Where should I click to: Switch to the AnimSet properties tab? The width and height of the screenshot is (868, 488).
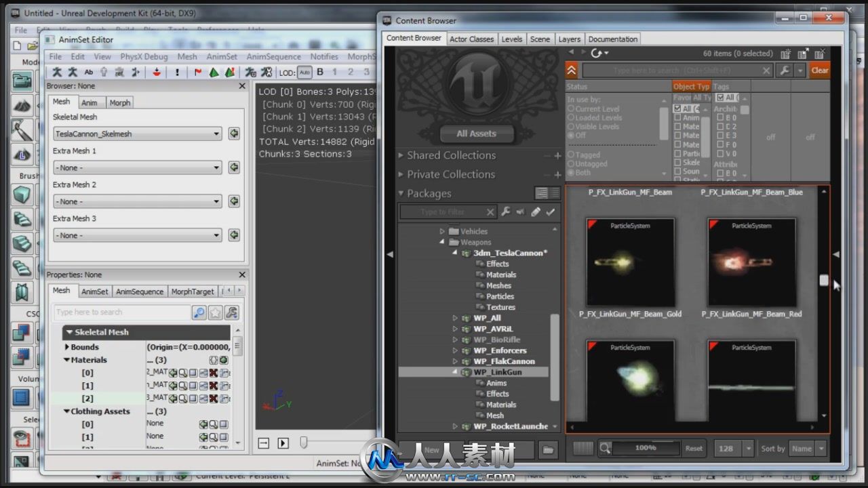(x=94, y=291)
